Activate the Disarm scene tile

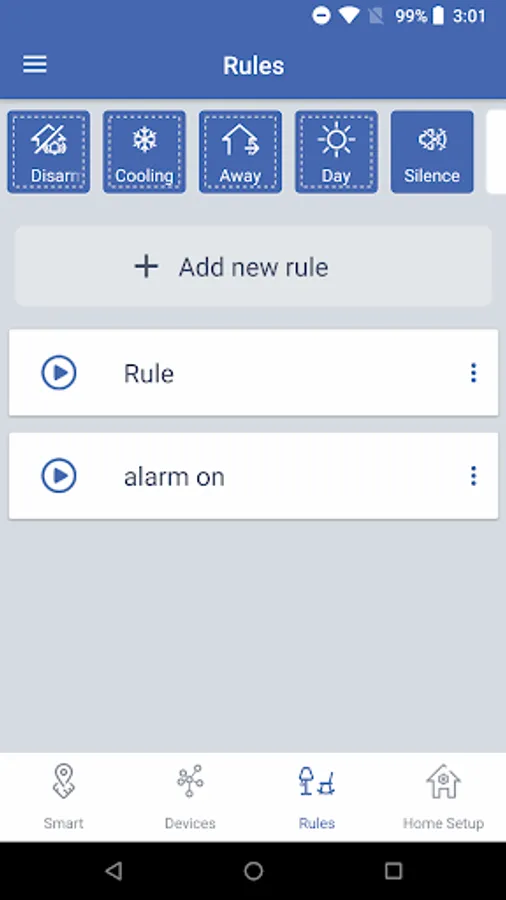point(49,152)
